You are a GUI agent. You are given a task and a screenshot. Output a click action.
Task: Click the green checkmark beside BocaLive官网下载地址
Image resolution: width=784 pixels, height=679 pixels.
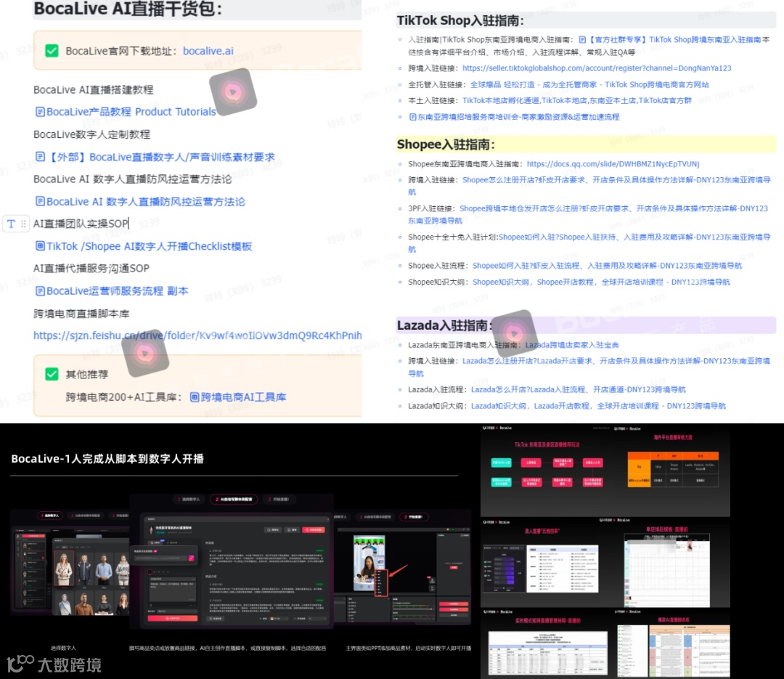coord(52,51)
